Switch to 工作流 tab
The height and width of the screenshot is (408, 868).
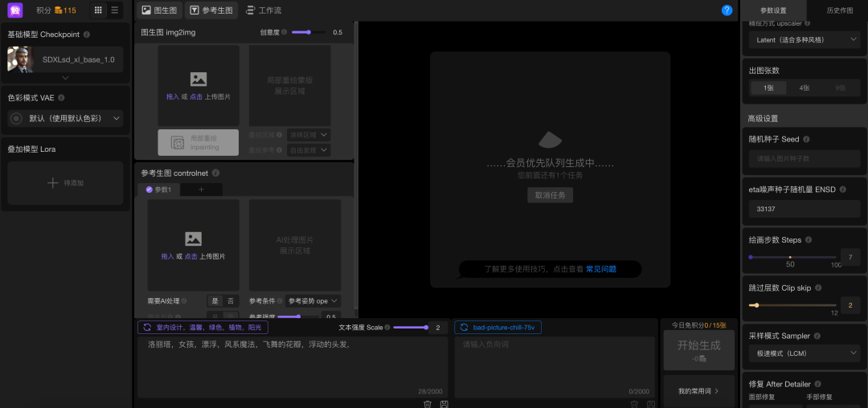click(263, 10)
